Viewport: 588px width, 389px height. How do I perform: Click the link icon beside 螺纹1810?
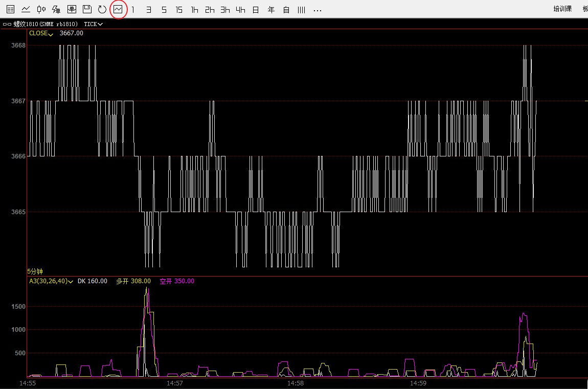pyautogui.click(x=7, y=24)
